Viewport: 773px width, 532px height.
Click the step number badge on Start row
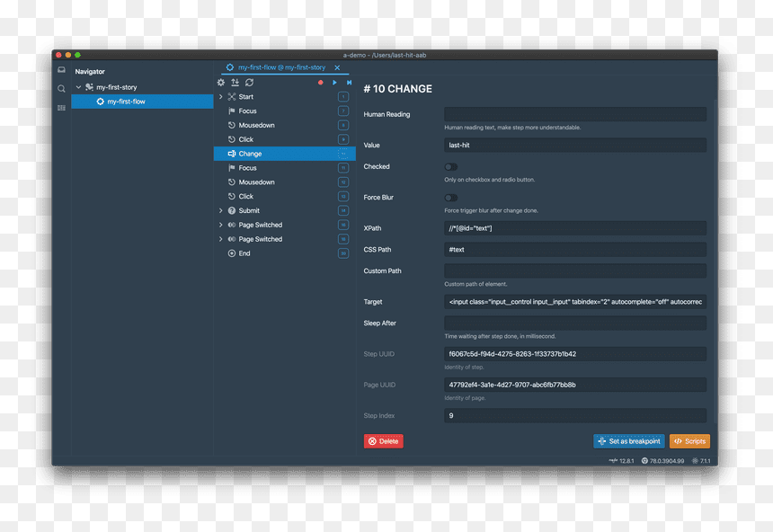pos(343,97)
